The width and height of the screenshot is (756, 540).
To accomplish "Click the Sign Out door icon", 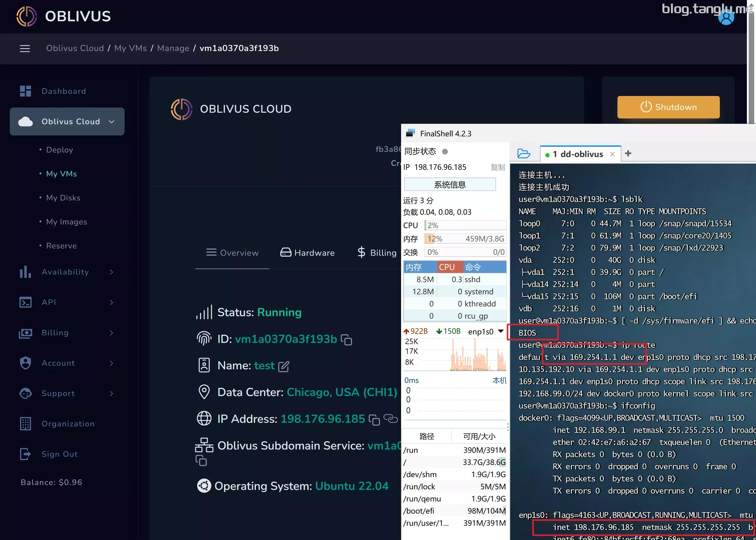I will 25,454.
